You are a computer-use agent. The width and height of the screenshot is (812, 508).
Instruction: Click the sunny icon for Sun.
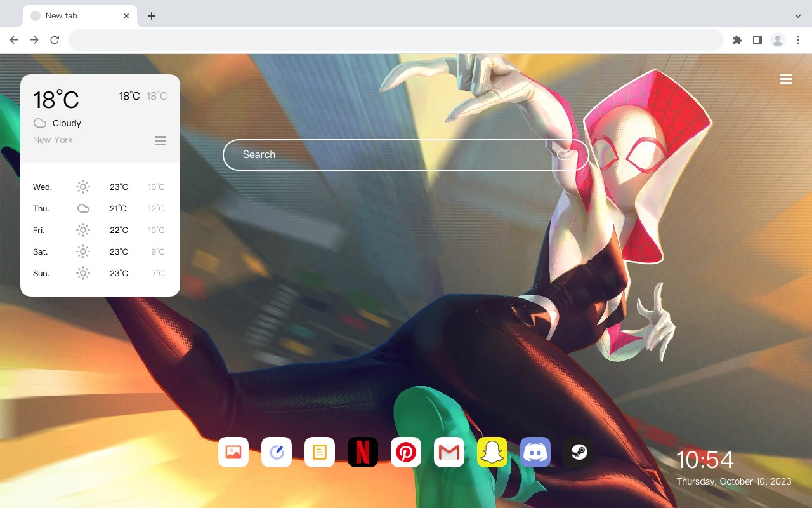pyautogui.click(x=83, y=273)
